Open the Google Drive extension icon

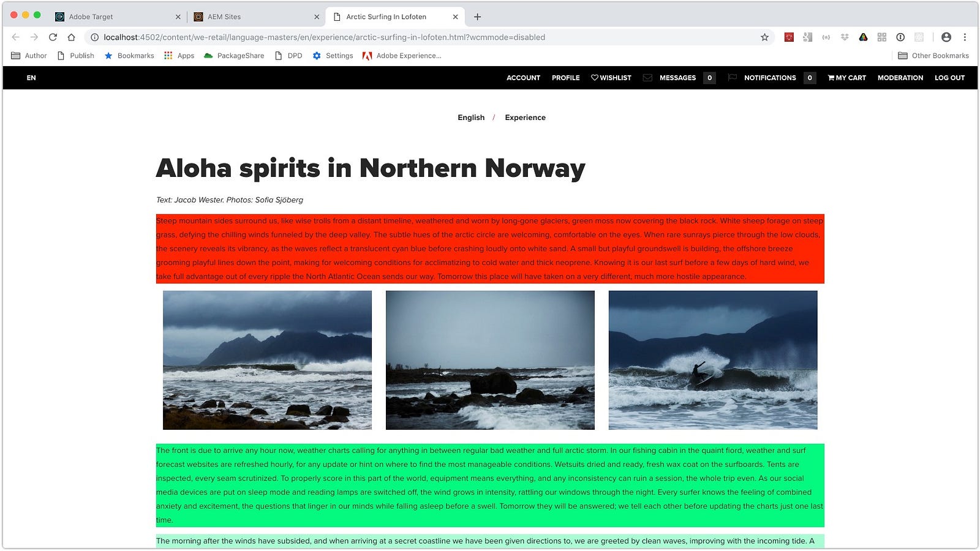tap(863, 37)
